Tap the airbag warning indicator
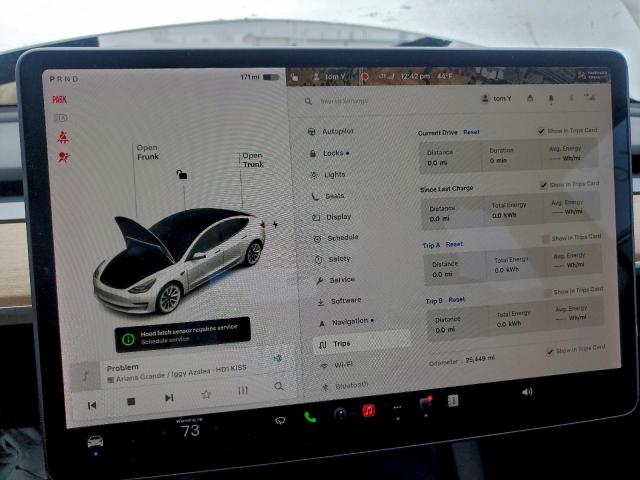Image resolution: width=640 pixels, height=480 pixels. point(63,157)
